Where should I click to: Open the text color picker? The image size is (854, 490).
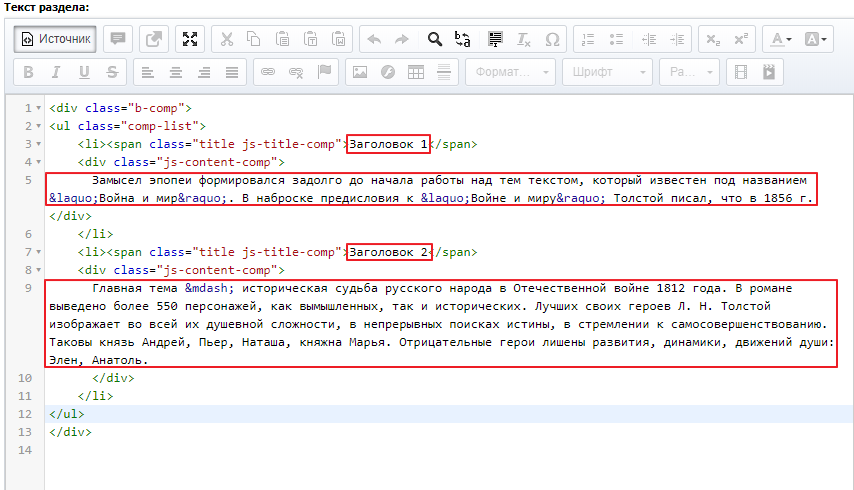[778, 39]
